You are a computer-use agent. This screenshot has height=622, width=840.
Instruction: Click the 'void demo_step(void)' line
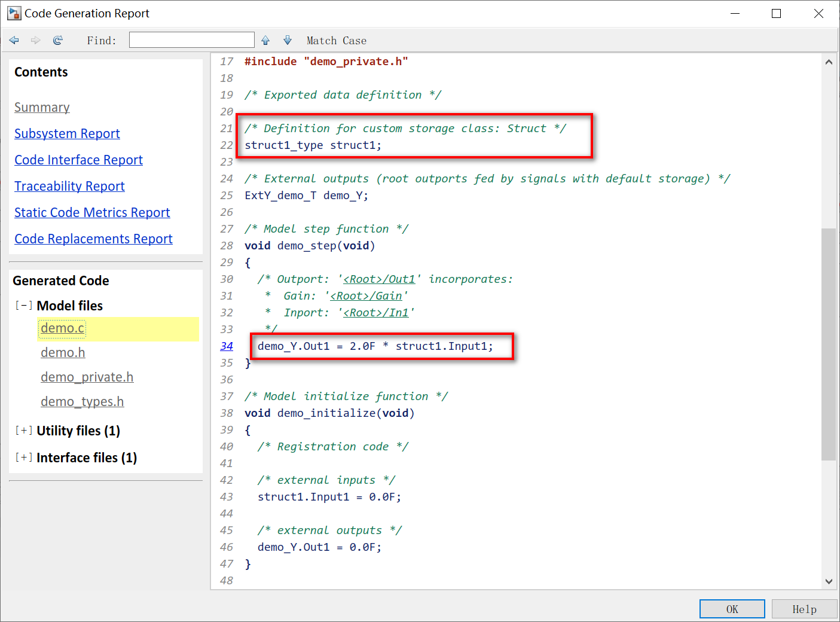[310, 246]
